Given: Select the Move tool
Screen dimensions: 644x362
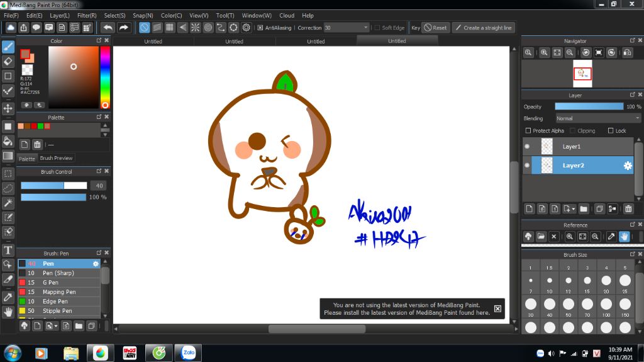Looking at the screenshot, I should coord(8,108).
